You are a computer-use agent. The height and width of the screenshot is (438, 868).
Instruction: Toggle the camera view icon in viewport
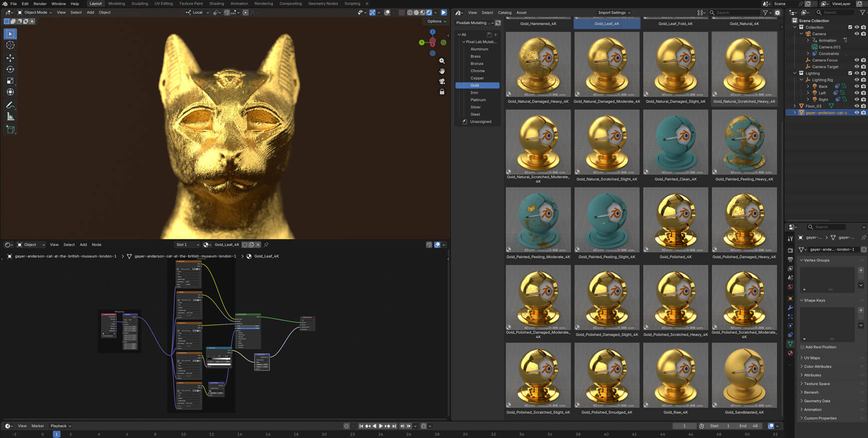point(441,81)
